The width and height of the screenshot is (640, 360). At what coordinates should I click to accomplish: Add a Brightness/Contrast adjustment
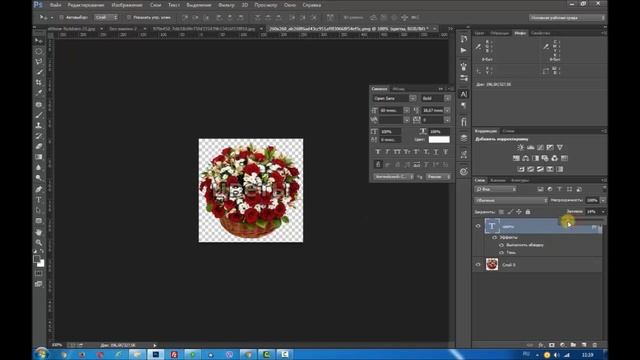point(521,147)
